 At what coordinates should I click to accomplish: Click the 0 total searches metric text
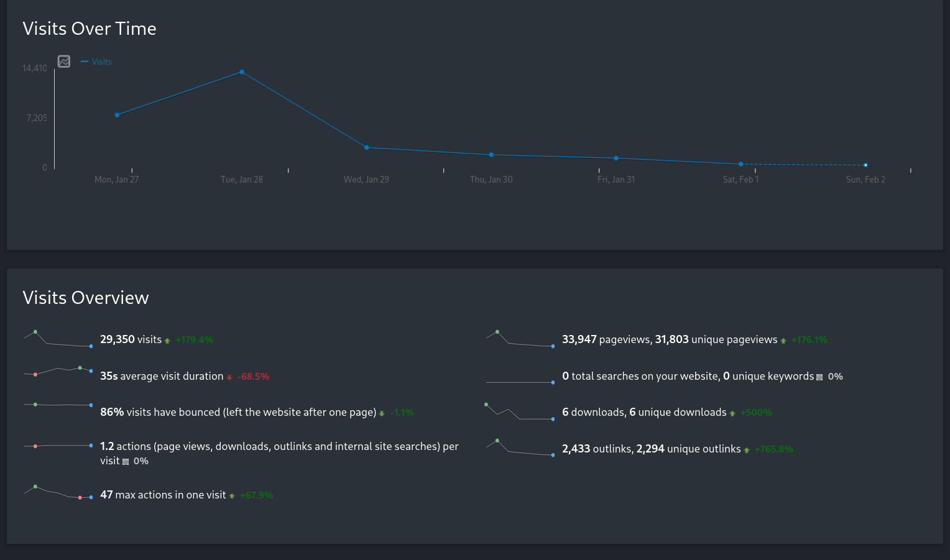point(688,376)
